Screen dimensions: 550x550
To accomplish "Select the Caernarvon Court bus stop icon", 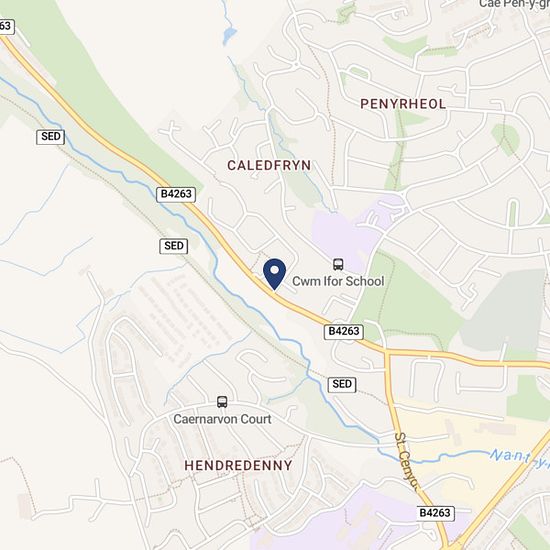I will pos(222,402).
